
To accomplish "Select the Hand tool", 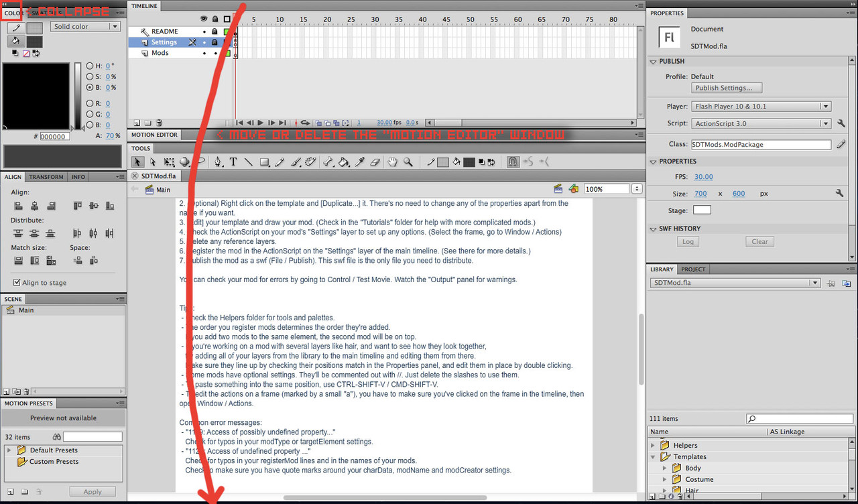I will (x=393, y=162).
